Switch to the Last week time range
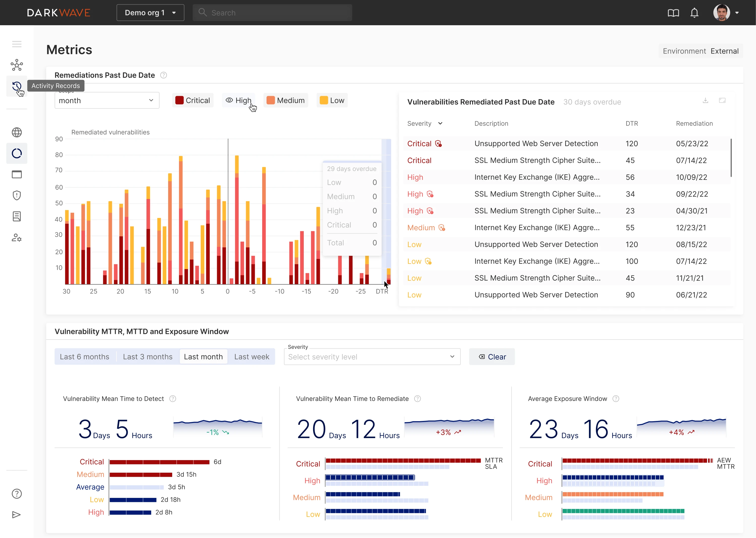 point(252,356)
